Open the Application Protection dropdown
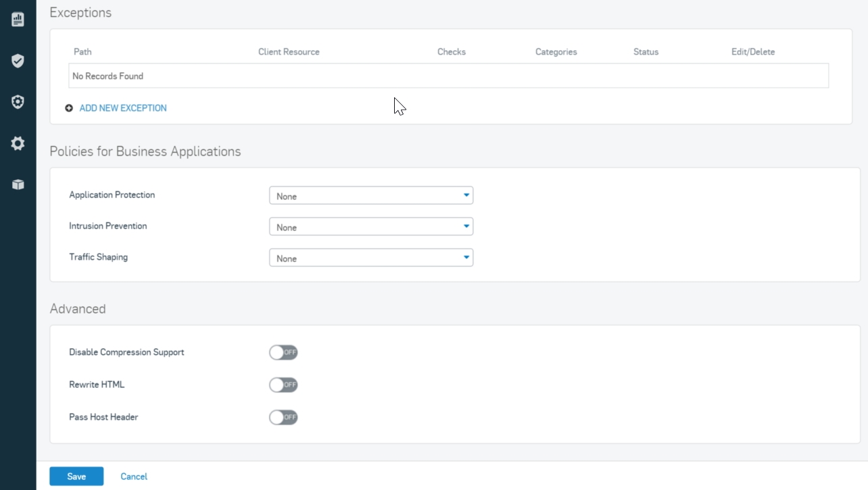Image resolution: width=868 pixels, height=490 pixels. [x=371, y=195]
